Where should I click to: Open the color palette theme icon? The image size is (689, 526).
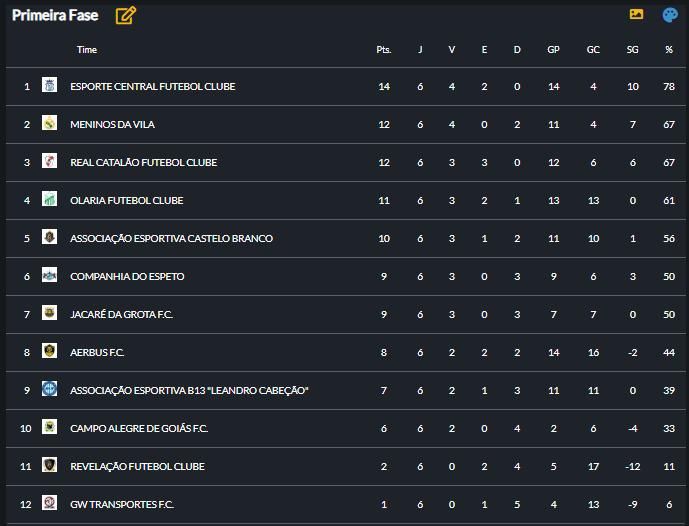point(670,15)
